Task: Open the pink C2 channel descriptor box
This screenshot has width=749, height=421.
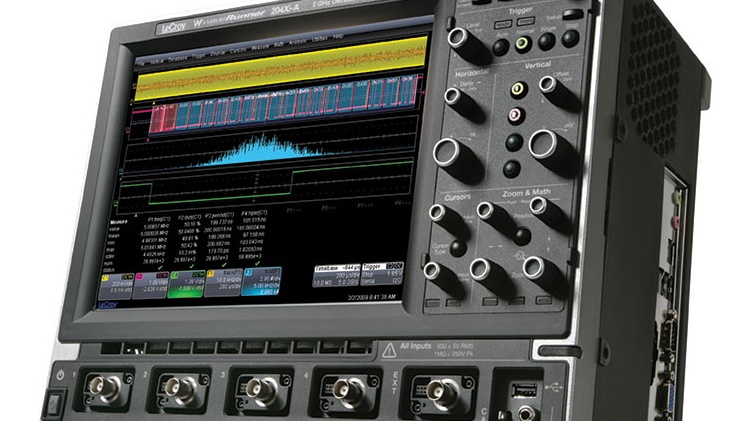Action: pos(151,284)
